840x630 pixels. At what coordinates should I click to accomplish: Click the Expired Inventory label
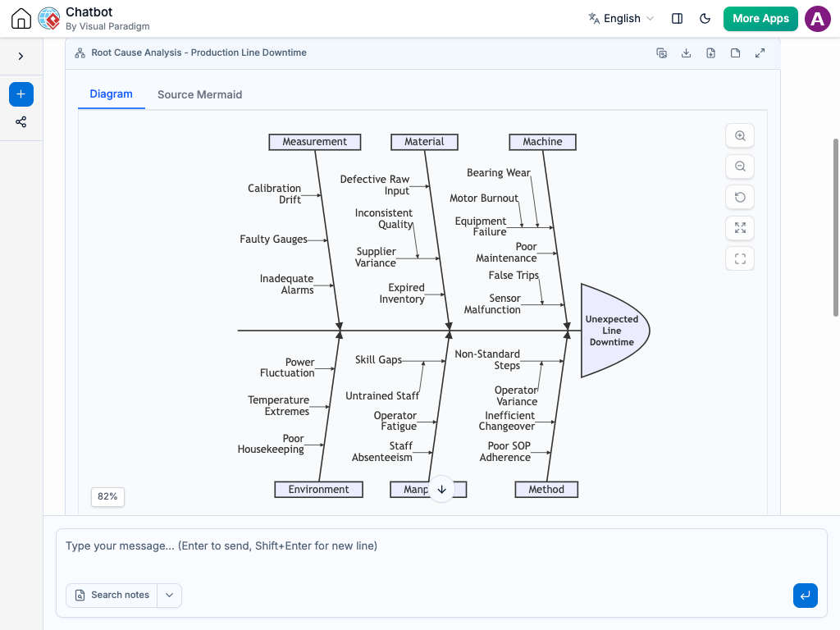coord(402,294)
